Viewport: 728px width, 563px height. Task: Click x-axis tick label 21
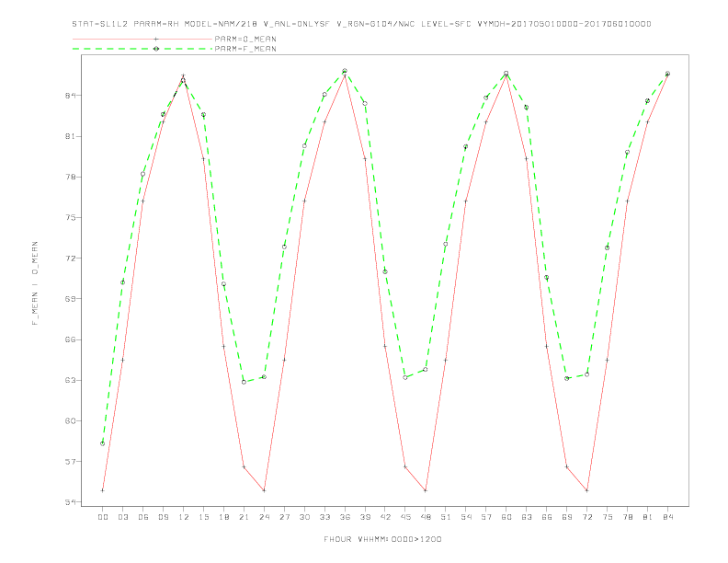click(245, 517)
